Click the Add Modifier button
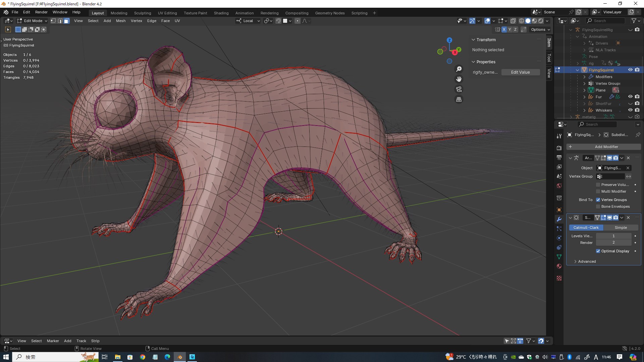Screen dimensions: 644x362 (x=603, y=147)
